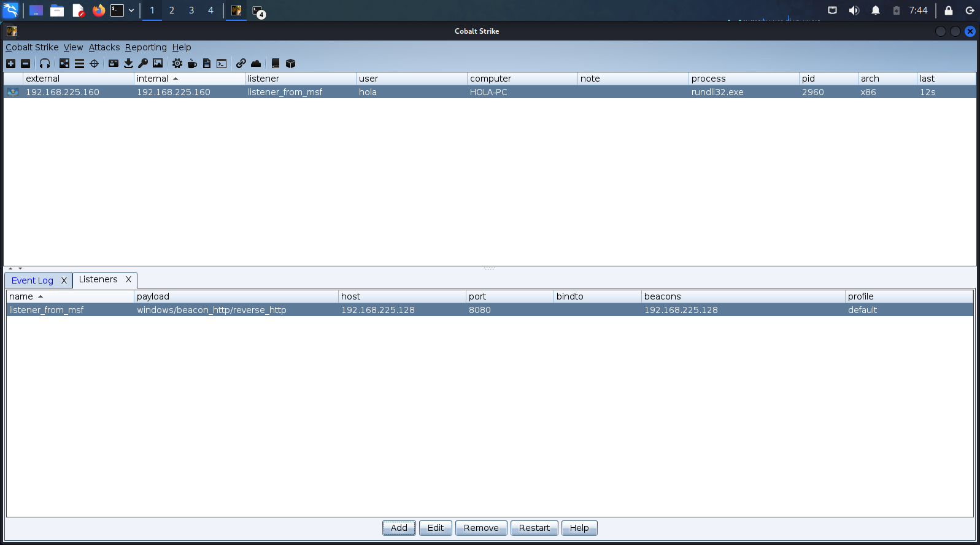Image resolution: width=980 pixels, height=545 pixels.
Task: Expand the terminal launcher dropdown arrow
Action: coord(131,10)
